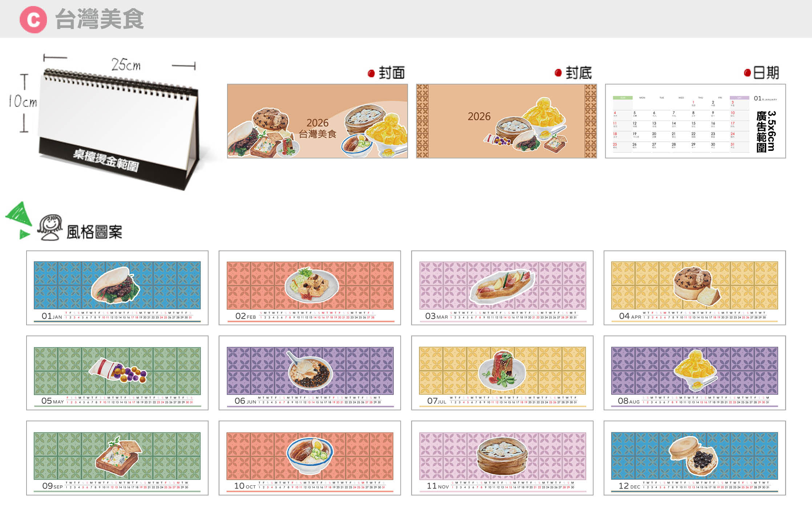Click the girl face sketch icon
812x518 pixels.
(x=50, y=228)
